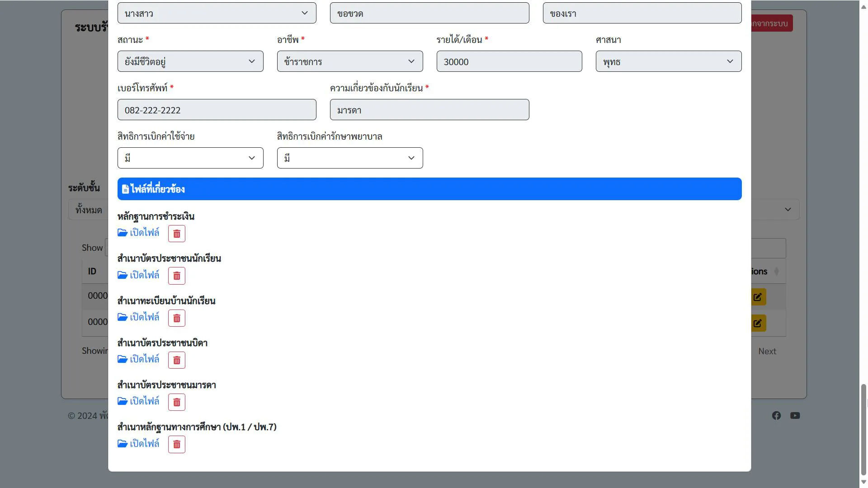
Task: Open the อาชีพ dropdown
Action: click(x=350, y=61)
